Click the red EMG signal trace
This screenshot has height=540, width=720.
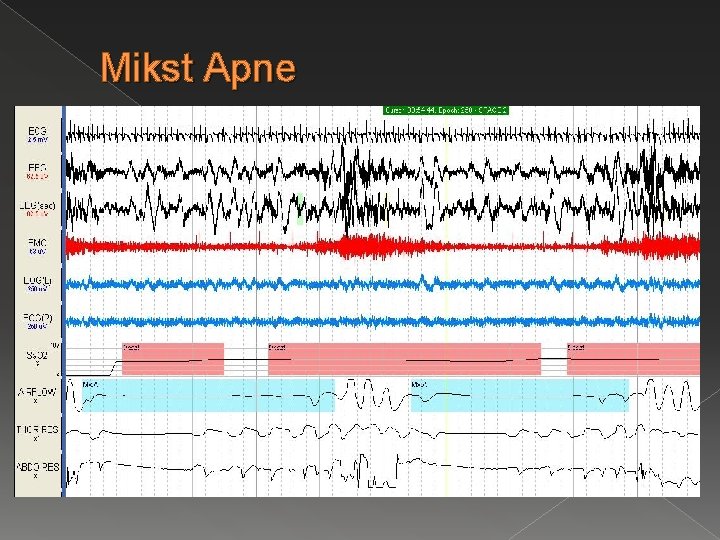click(x=383, y=247)
